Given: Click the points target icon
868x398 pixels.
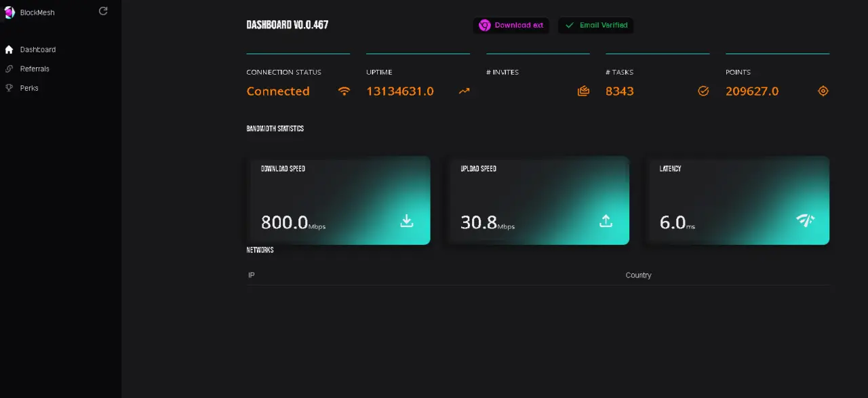Looking at the screenshot, I should [x=823, y=91].
